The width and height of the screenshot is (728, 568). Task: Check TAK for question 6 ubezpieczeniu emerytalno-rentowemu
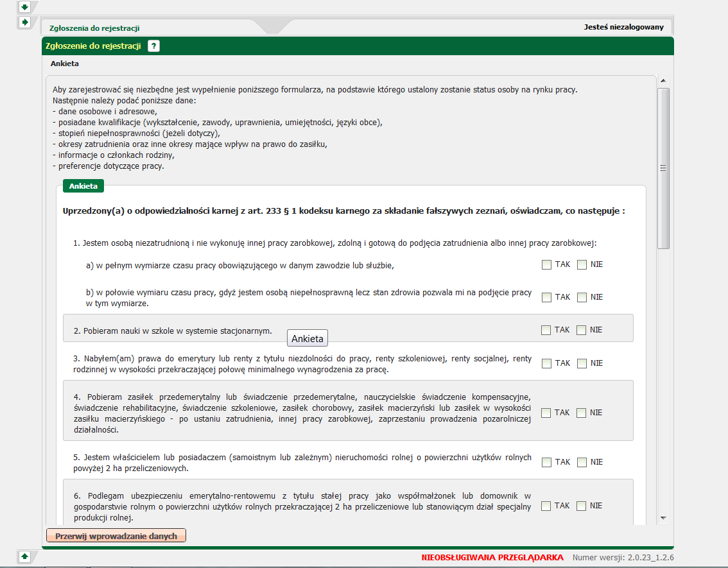pos(546,506)
